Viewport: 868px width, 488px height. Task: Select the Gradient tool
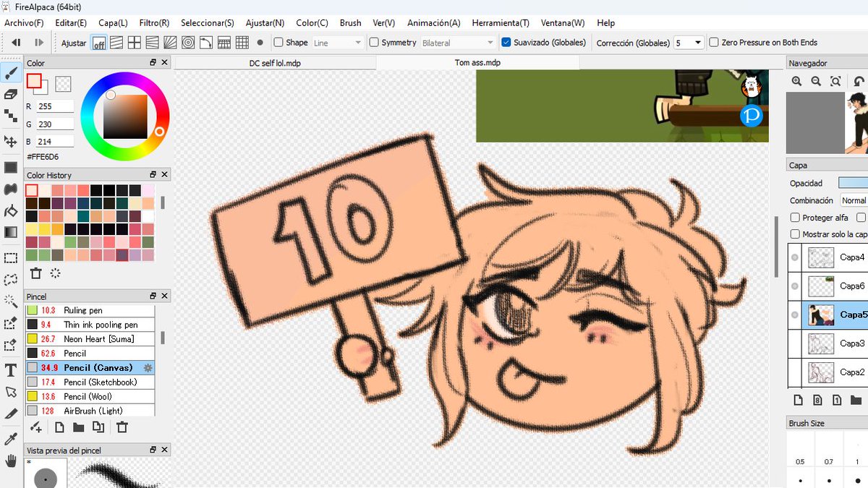pyautogui.click(x=11, y=232)
